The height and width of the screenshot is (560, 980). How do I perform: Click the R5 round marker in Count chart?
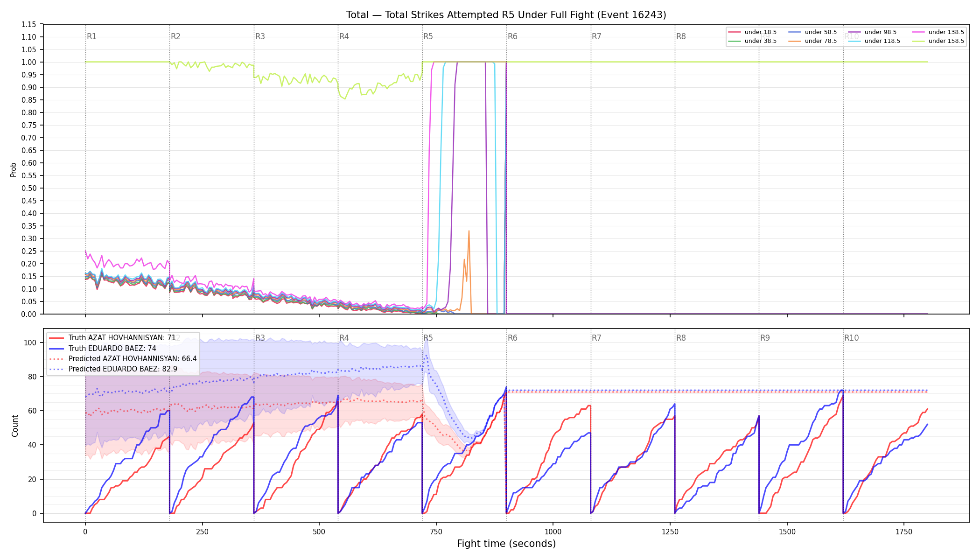tap(428, 338)
